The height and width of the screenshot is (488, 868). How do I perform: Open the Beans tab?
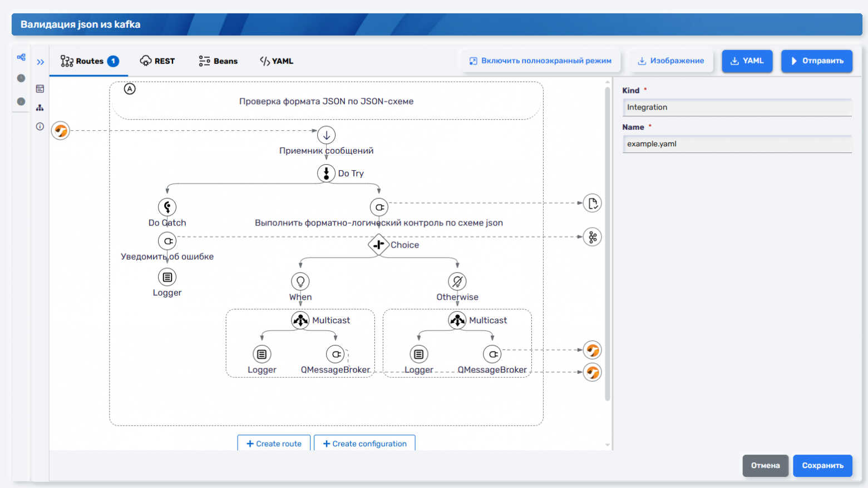coord(218,61)
